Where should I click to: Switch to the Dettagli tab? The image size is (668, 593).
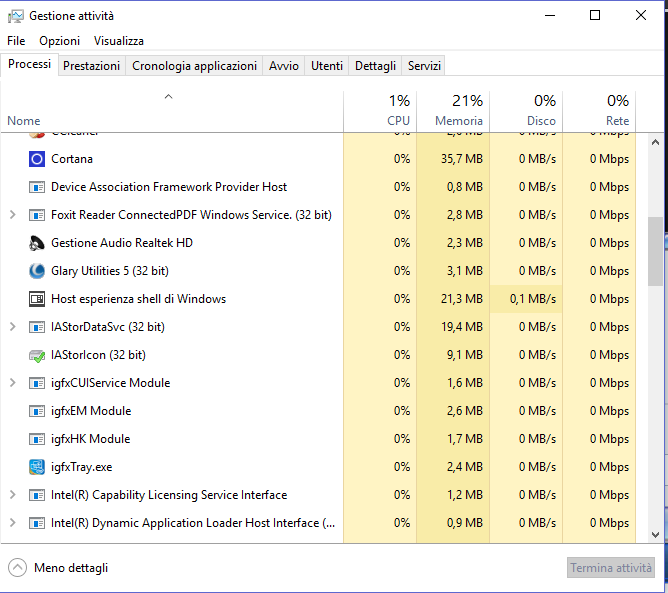coord(375,66)
